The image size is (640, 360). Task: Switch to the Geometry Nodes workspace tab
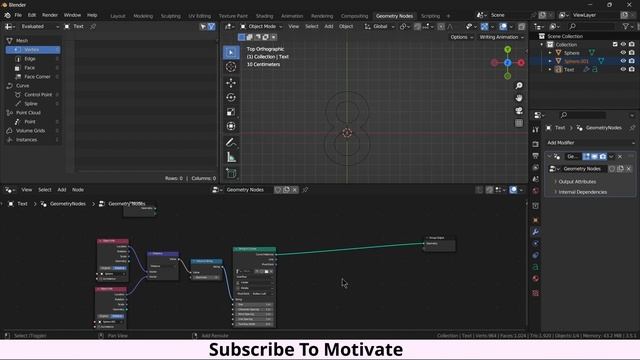[394, 16]
